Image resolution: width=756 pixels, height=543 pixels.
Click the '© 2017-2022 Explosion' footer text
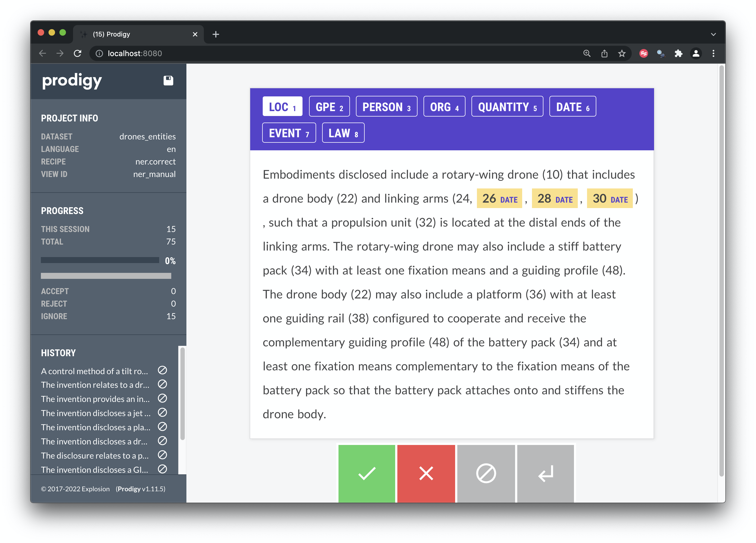pos(75,489)
